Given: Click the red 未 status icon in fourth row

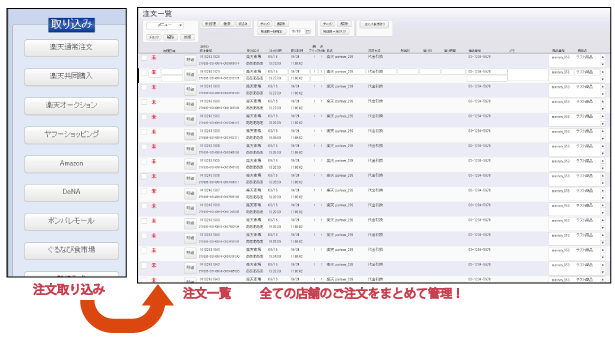Looking at the screenshot, I should [x=154, y=102].
